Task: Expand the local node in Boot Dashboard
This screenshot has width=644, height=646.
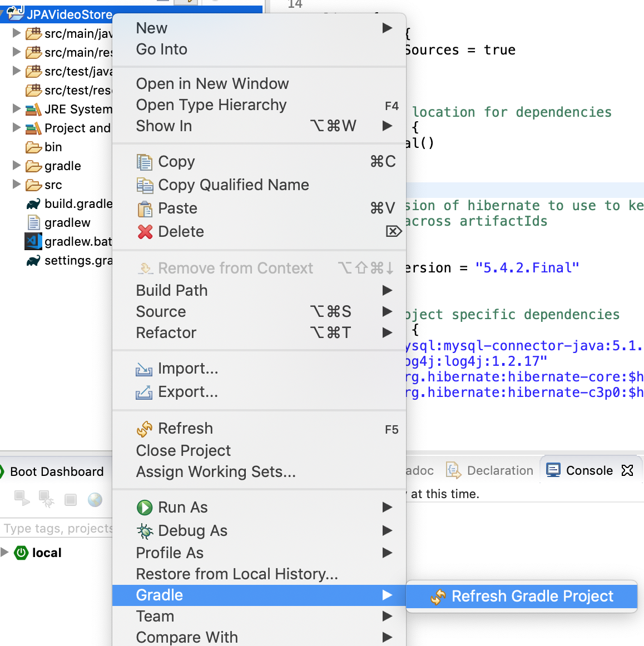Action: (x=6, y=553)
